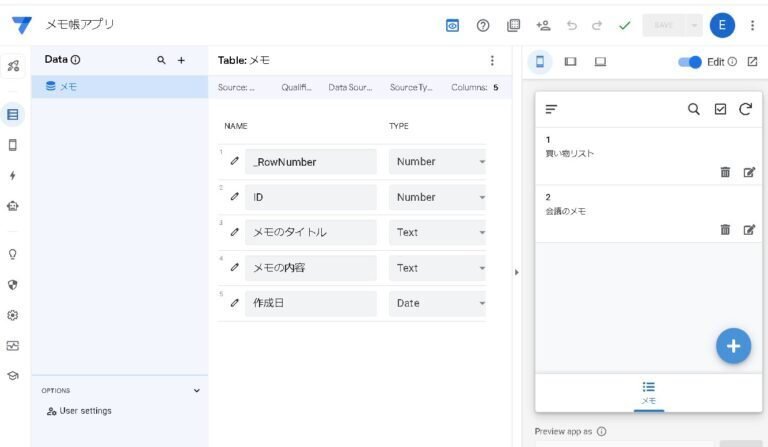The image size is (768, 447).
Task: Open the Settings gear icon in sidebar
Action: click(x=13, y=315)
